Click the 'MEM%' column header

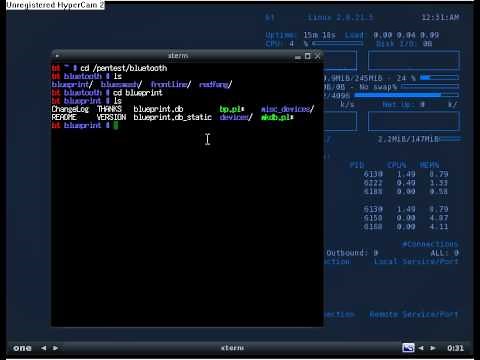429,165
